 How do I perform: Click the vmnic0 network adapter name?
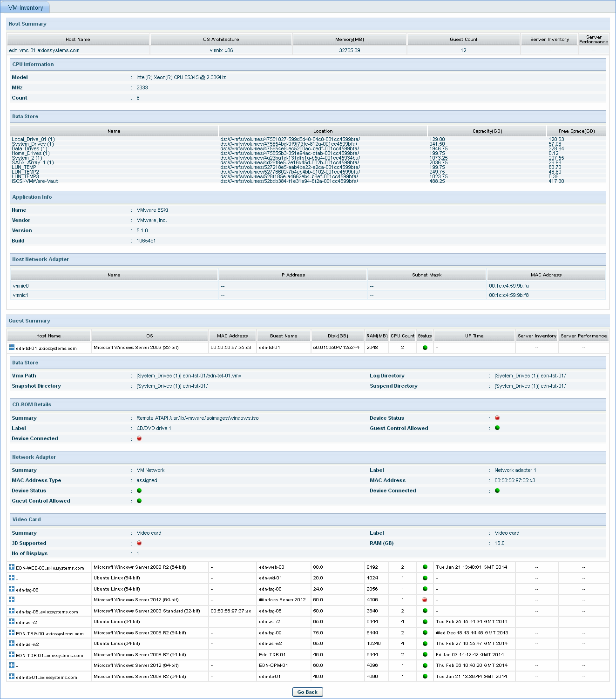[21, 286]
